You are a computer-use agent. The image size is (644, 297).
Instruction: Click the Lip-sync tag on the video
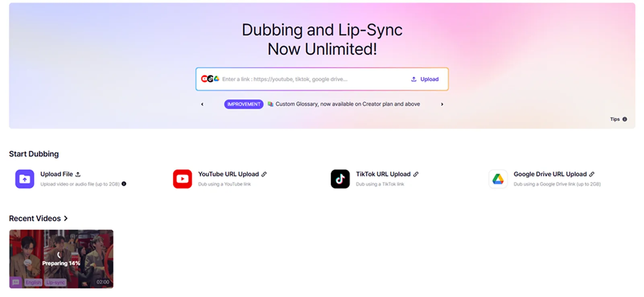(56, 282)
